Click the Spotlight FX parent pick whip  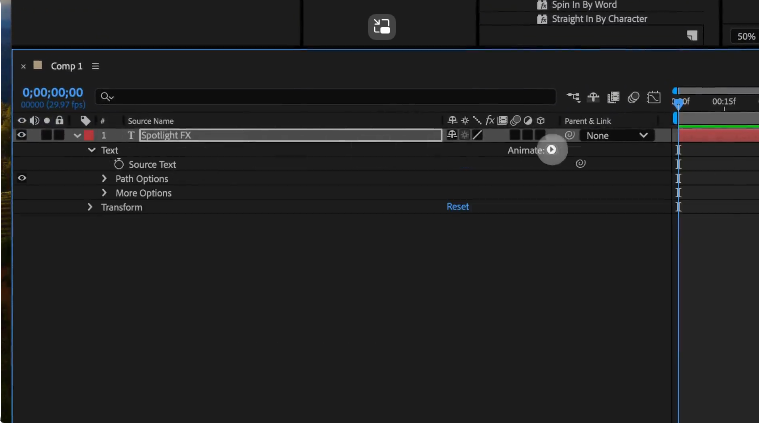[570, 135]
